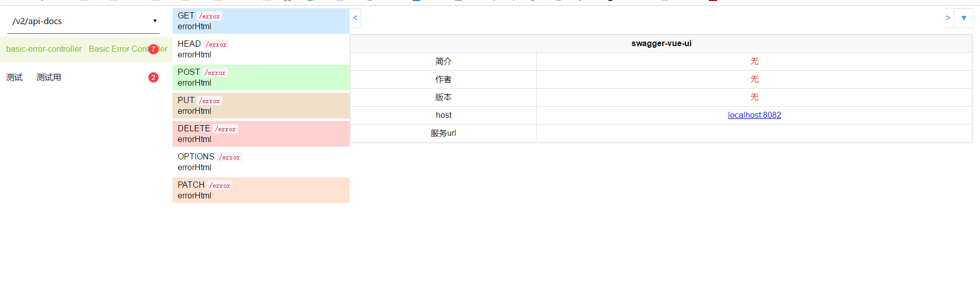The width and height of the screenshot is (980, 282).
Task: Open the POST /error endpoint
Action: coord(261,77)
